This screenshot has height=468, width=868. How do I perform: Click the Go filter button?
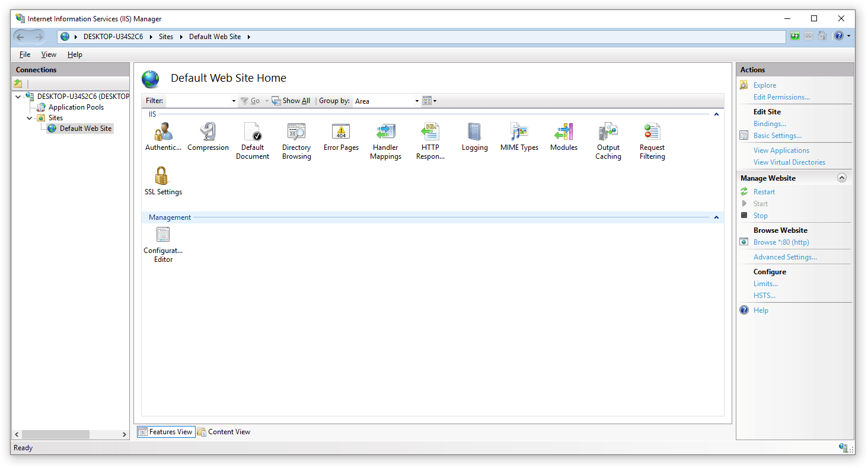[x=251, y=101]
